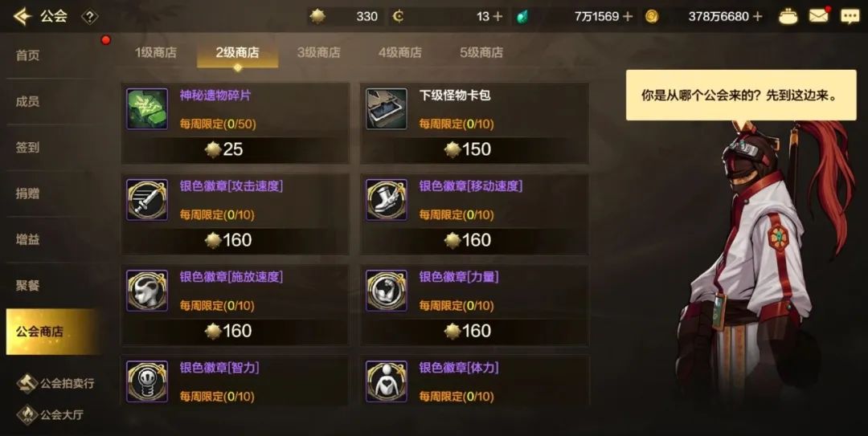Open the chat speech bubble icon

pyautogui.click(x=850, y=16)
